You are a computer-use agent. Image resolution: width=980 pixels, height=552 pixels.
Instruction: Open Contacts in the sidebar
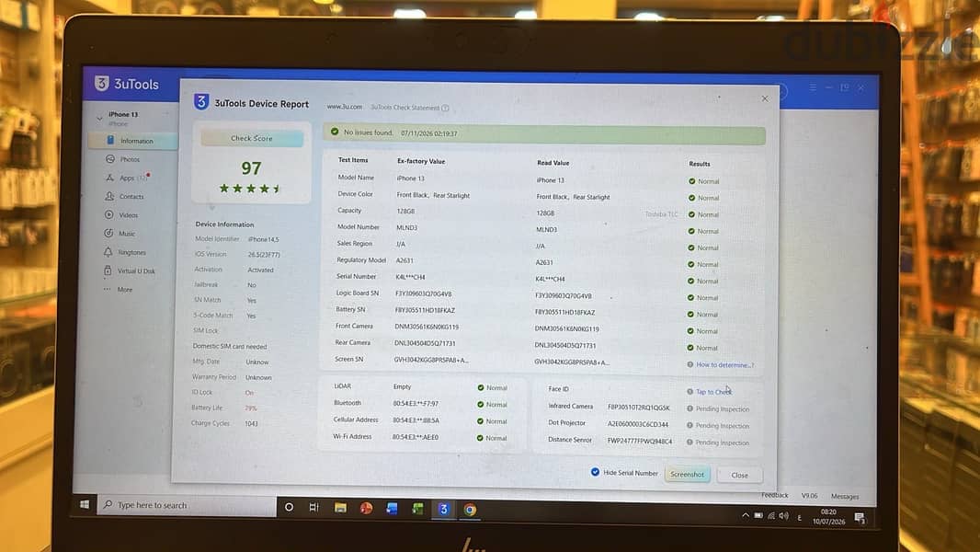pos(131,196)
